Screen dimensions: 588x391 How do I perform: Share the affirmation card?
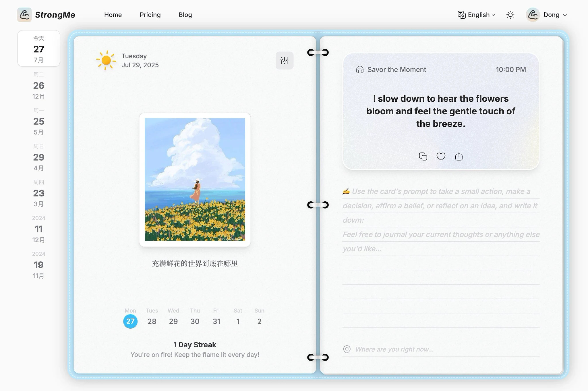[x=459, y=157]
